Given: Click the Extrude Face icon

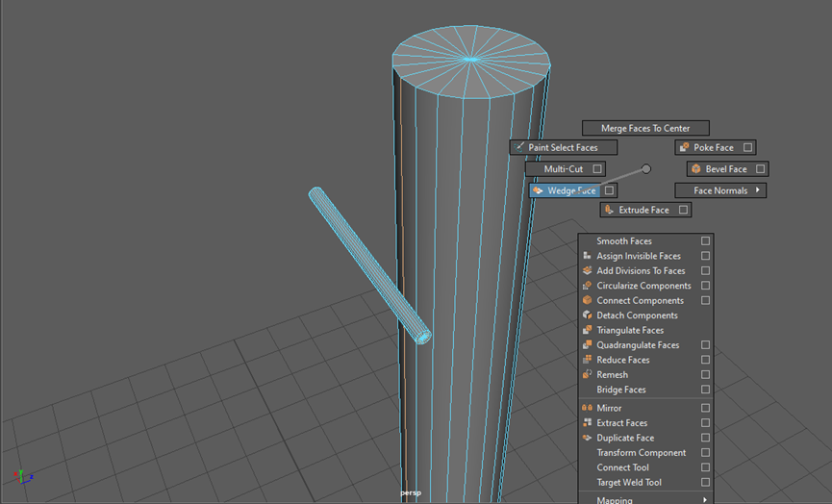Looking at the screenshot, I should pyautogui.click(x=609, y=210).
